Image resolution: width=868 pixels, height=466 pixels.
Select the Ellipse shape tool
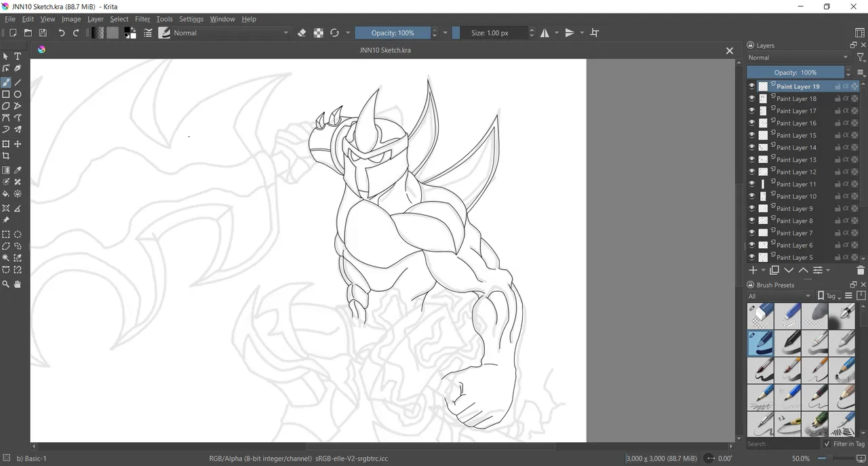click(x=18, y=94)
